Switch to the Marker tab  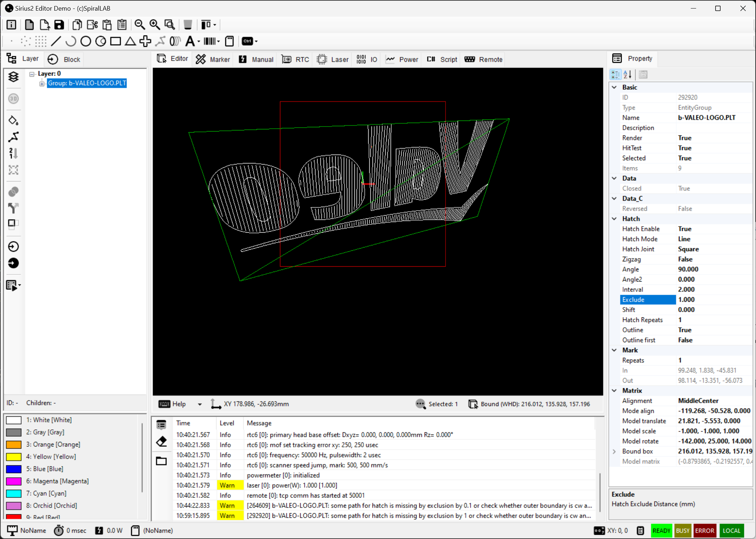point(213,59)
